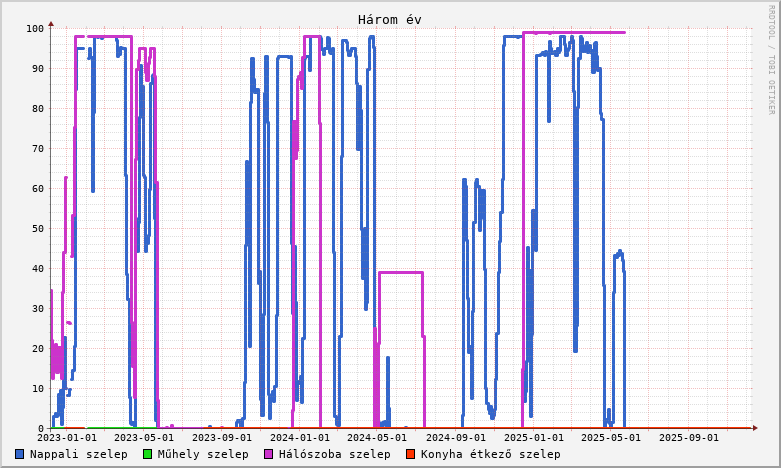This screenshot has width=781, height=468.
Task: Click the red Konyha étkező szelep swatch
Action: coord(410,454)
